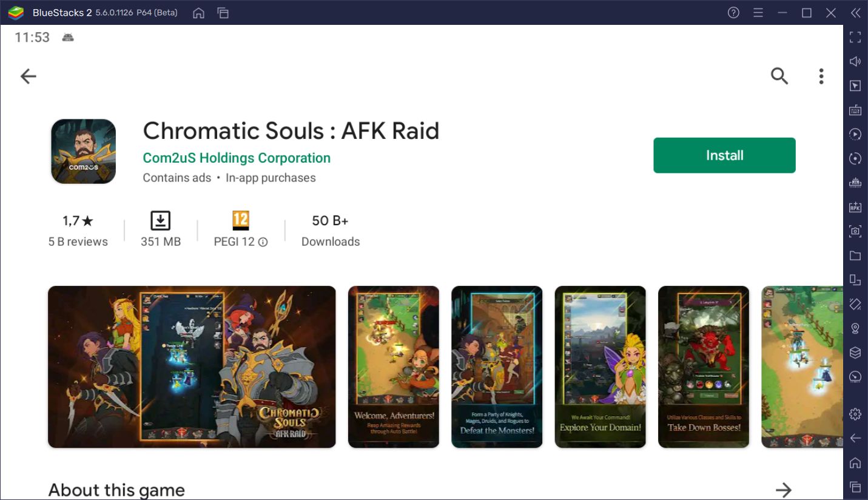Open the 'Defeat the Monsters!' screenshot
The image size is (868, 500).
tap(497, 367)
